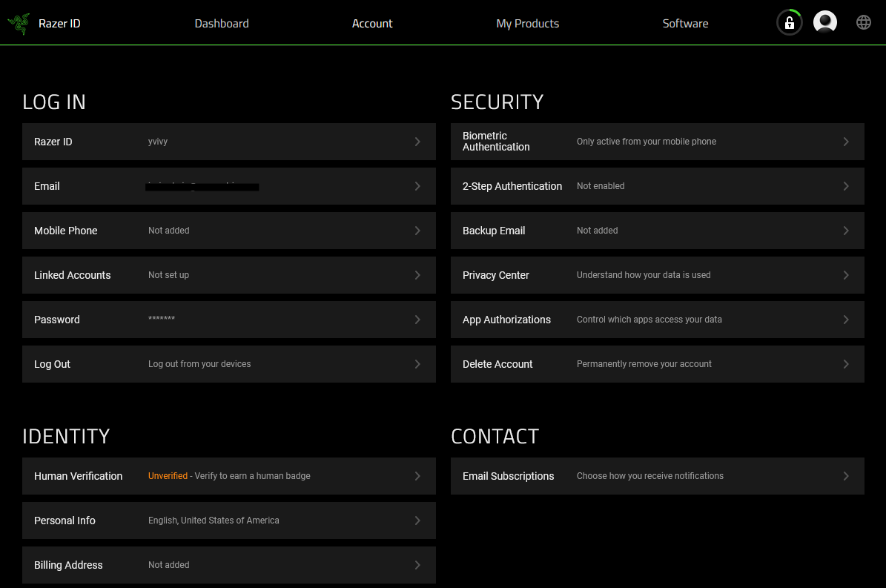Open the Privacy Center
This screenshot has height=588, width=886.
[x=657, y=275]
